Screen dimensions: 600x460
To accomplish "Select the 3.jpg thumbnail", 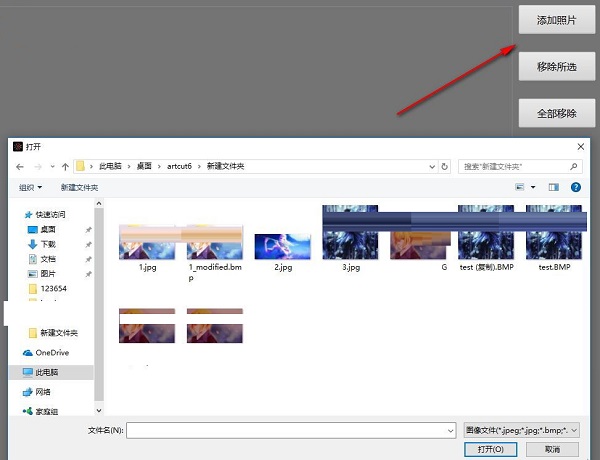I will click(x=350, y=232).
